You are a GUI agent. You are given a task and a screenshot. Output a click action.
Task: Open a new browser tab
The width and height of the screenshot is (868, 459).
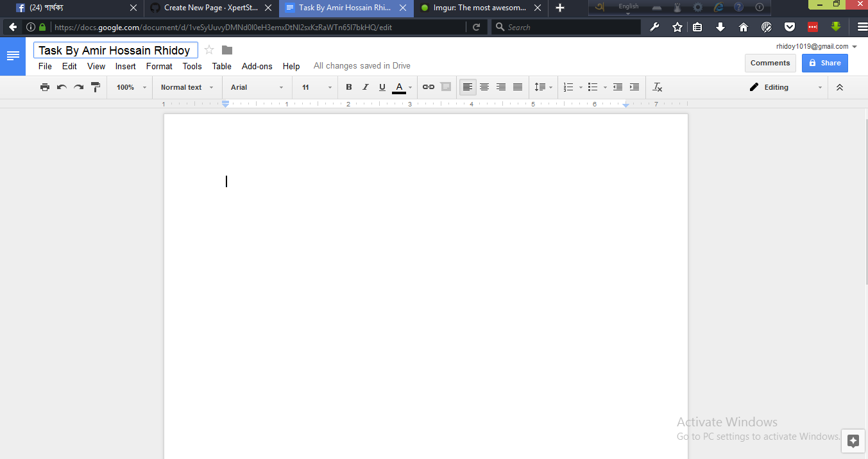(560, 8)
